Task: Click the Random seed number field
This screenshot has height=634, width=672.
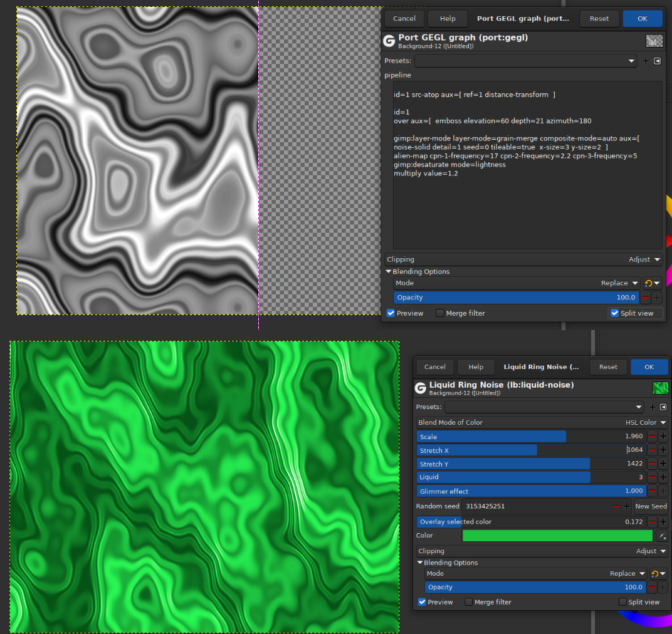Action: (x=536, y=506)
